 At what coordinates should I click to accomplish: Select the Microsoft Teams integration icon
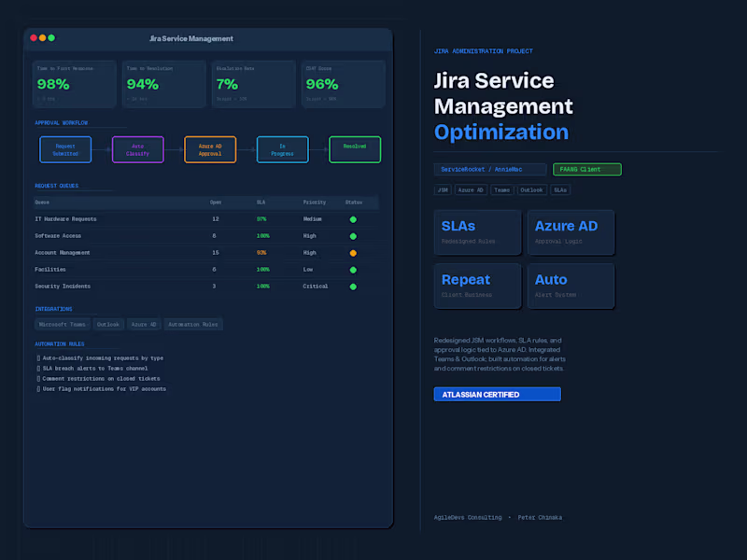click(62, 324)
